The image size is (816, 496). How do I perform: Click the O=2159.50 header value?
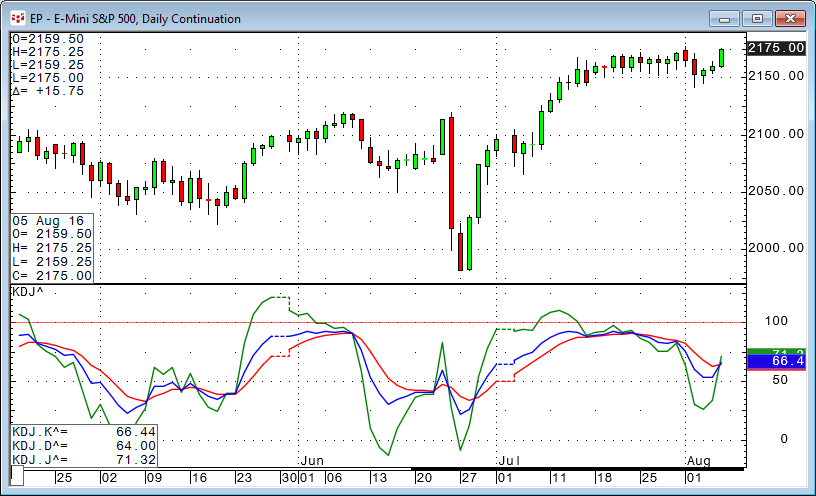48,39
